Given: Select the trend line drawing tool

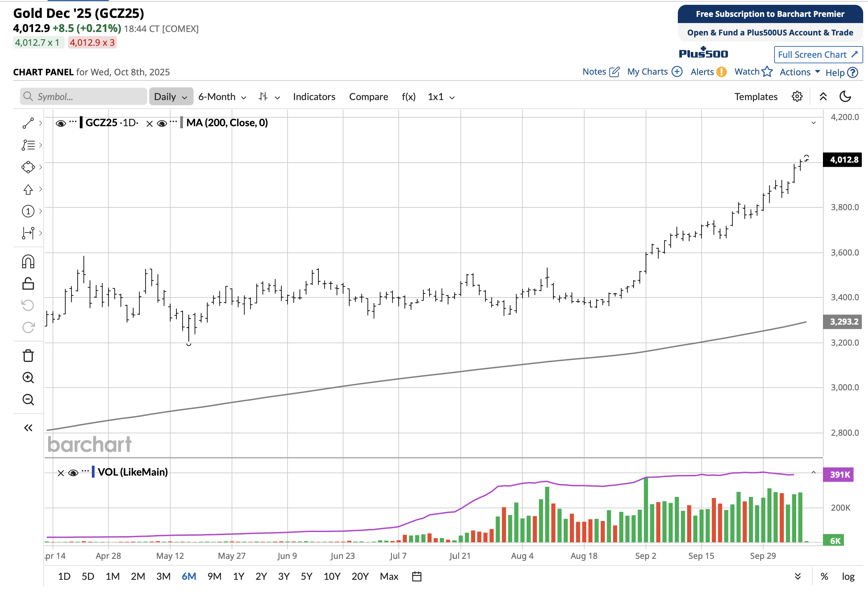Looking at the screenshot, I should tap(28, 123).
